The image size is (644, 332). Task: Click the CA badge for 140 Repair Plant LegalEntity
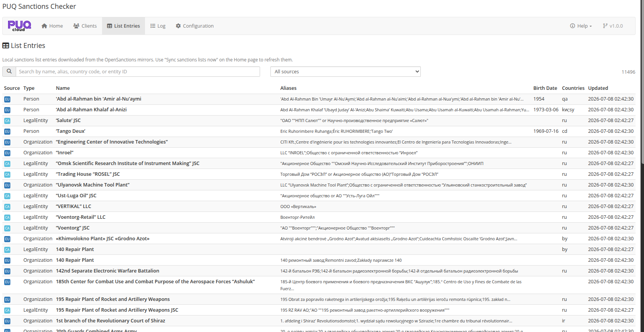(7, 249)
